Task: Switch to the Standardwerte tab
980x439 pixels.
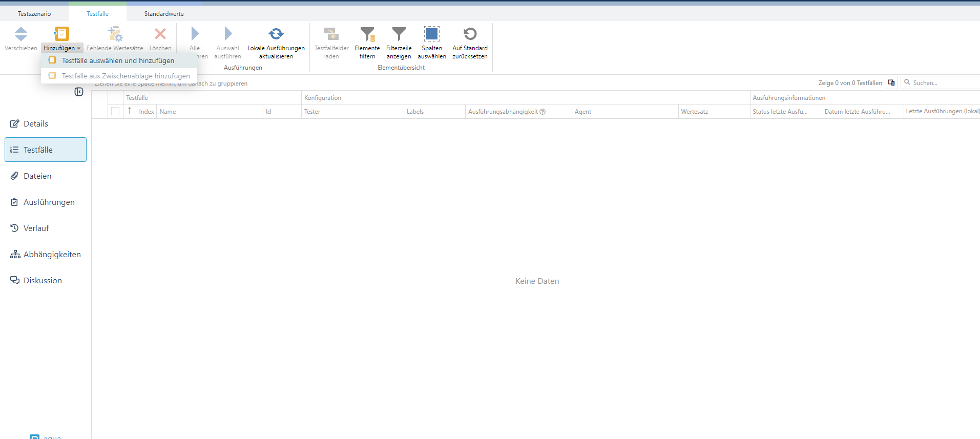Action: click(x=164, y=14)
